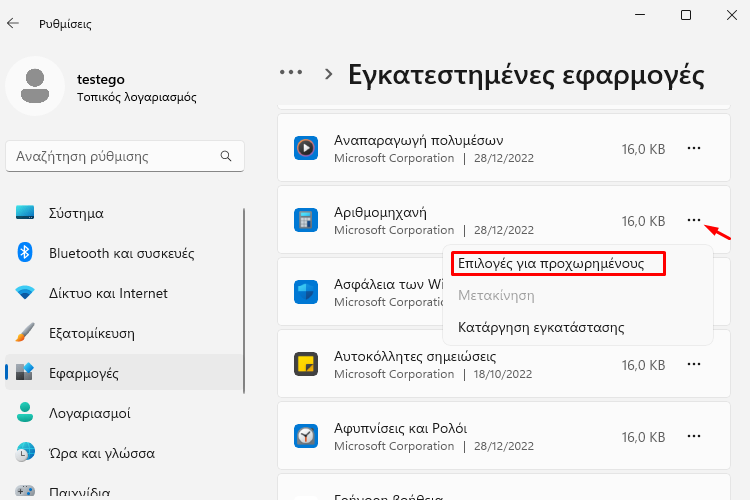This screenshot has width=750, height=500.
Task: Click the Αριθμομηχανή app name
Action: coord(380,212)
